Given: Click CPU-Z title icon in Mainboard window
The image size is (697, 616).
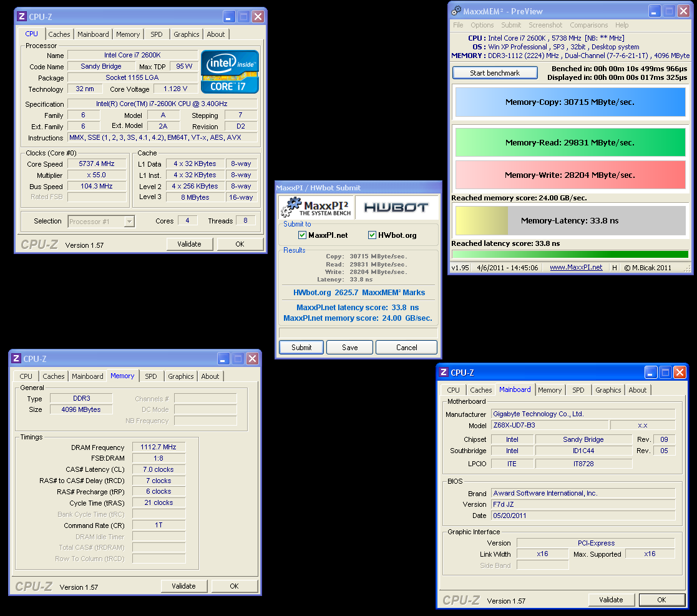Looking at the screenshot, I should [x=444, y=372].
